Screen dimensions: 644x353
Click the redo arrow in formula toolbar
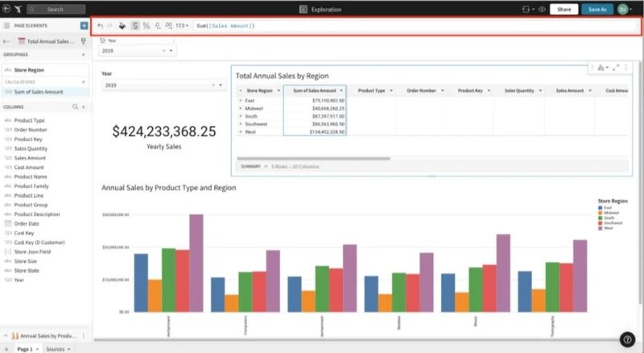pos(109,26)
